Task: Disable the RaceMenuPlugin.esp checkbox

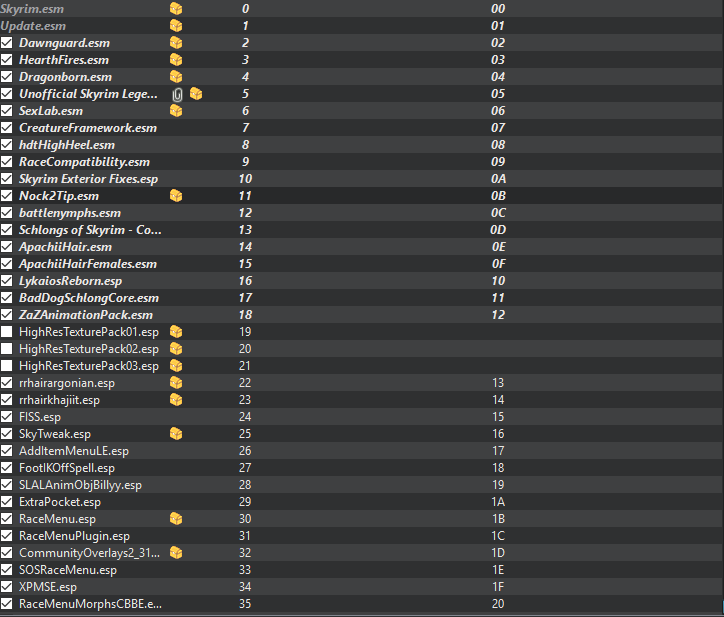Action: click(6, 536)
